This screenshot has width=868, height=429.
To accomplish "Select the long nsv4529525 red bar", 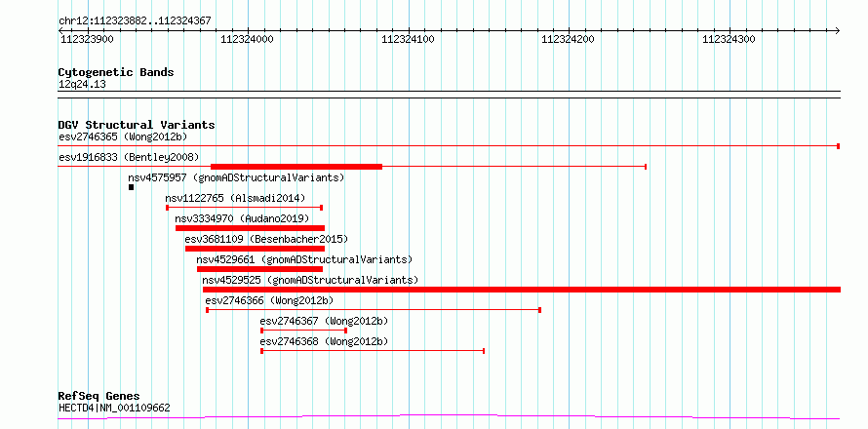I will tap(522, 290).
